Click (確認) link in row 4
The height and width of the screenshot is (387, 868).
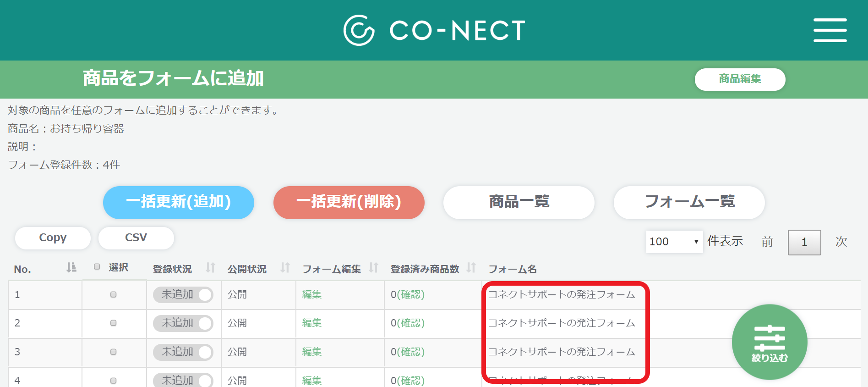click(x=410, y=381)
